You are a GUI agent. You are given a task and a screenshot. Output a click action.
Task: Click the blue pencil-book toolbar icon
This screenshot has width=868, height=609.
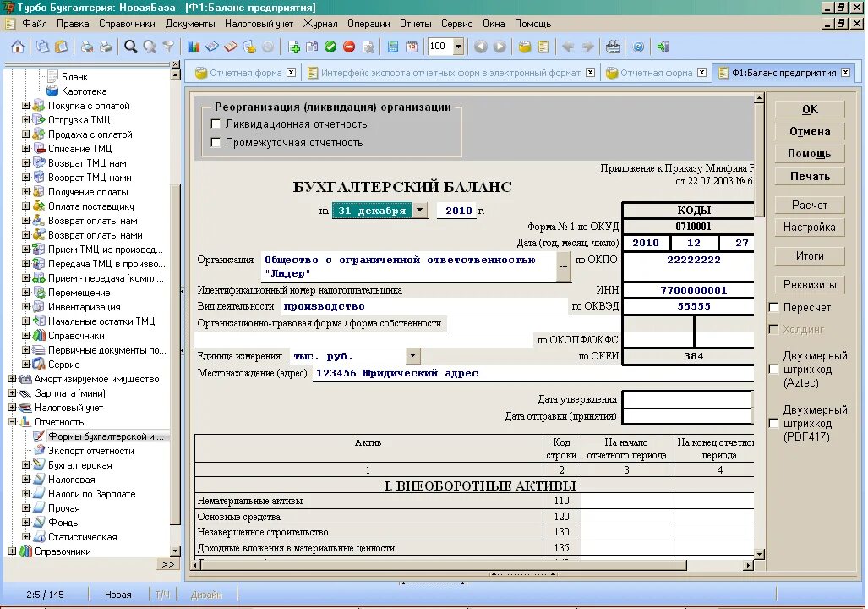pyautogui.click(x=212, y=47)
